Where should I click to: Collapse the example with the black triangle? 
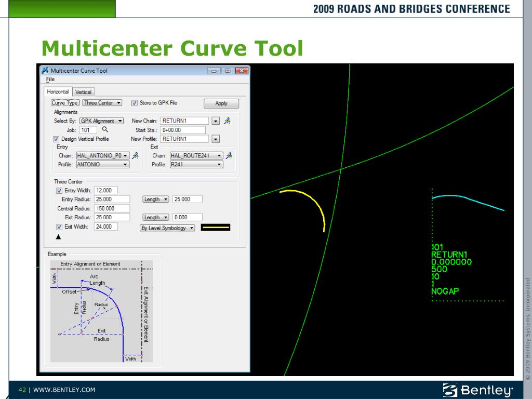click(x=58, y=237)
